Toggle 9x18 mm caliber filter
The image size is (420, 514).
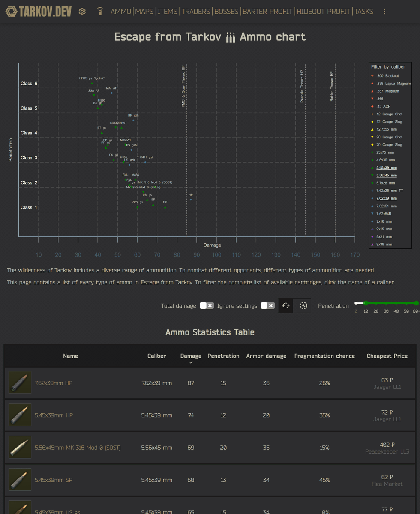384,221
